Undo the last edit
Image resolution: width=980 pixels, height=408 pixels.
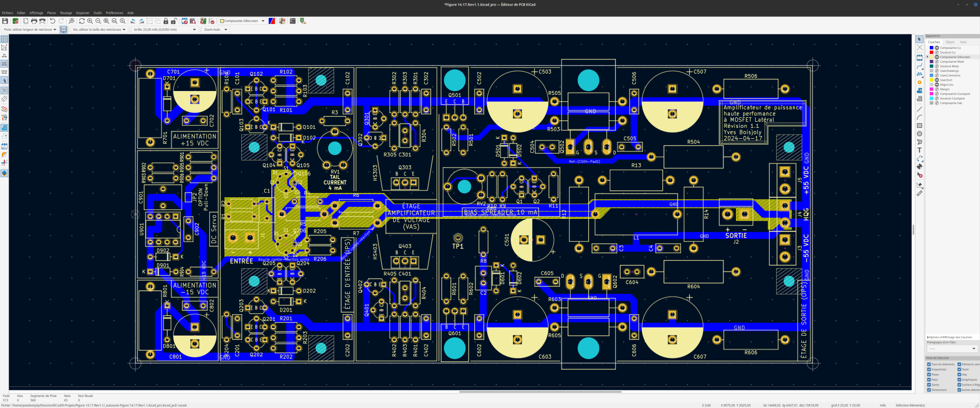(x=53, y=21)
